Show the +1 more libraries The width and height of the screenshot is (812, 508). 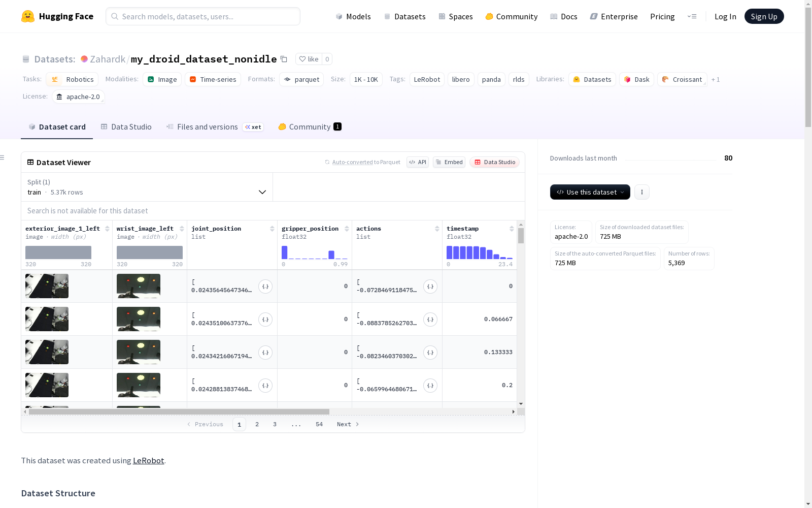point(716,79)
